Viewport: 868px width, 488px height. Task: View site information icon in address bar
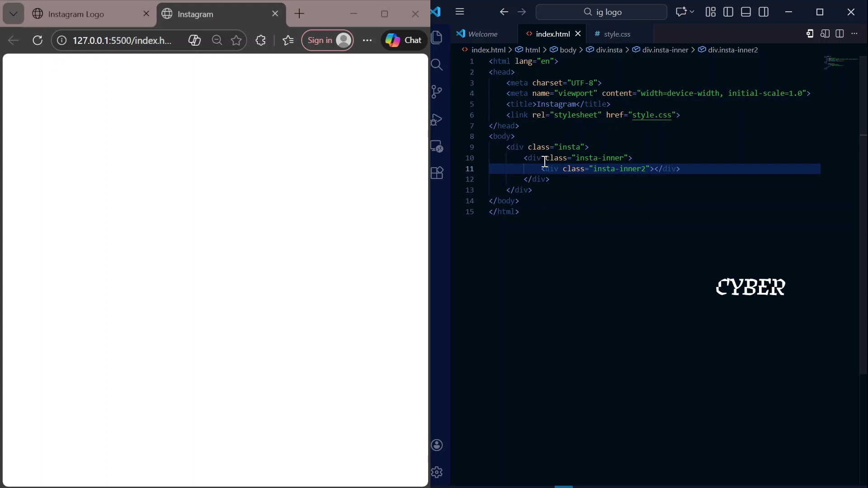(61, 41)
